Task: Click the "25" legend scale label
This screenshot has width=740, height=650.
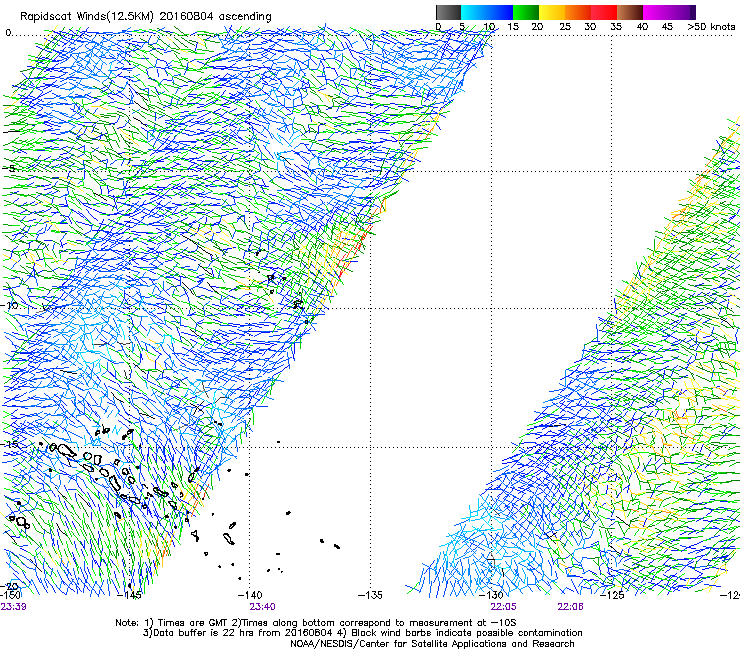Action: pyautogui.click(x=565, y=27)
